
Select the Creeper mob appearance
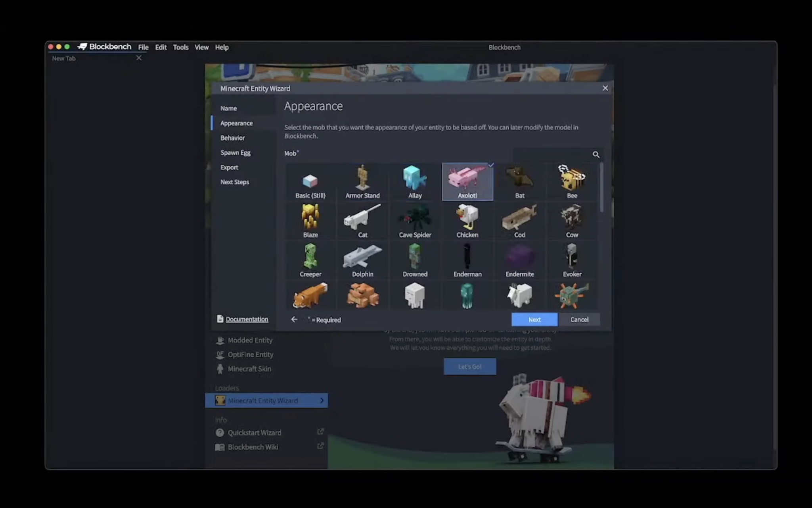(x=310, y=260)
